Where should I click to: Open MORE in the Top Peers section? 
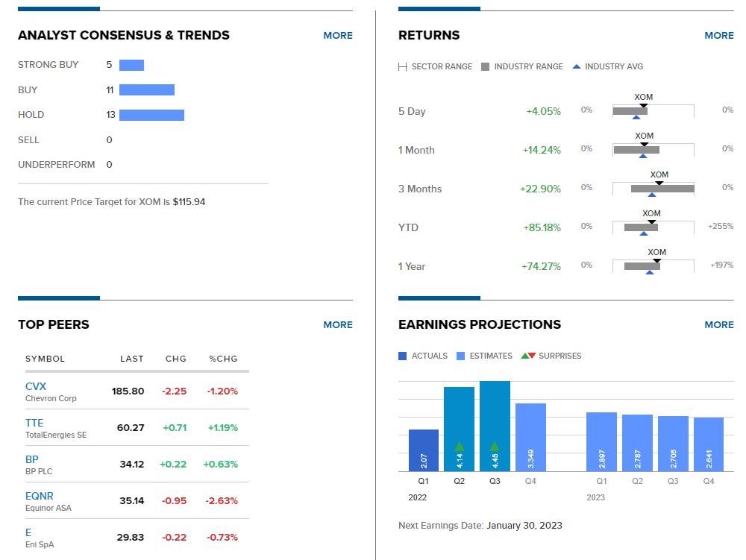[337, 324]
